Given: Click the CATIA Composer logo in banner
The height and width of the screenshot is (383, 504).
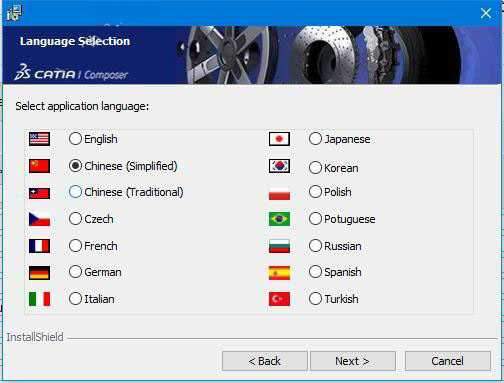Looking at the screenshot, I should [71, 73].
